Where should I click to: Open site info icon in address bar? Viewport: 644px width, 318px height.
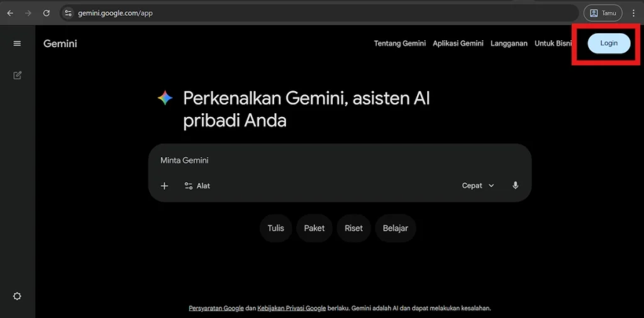68,13
